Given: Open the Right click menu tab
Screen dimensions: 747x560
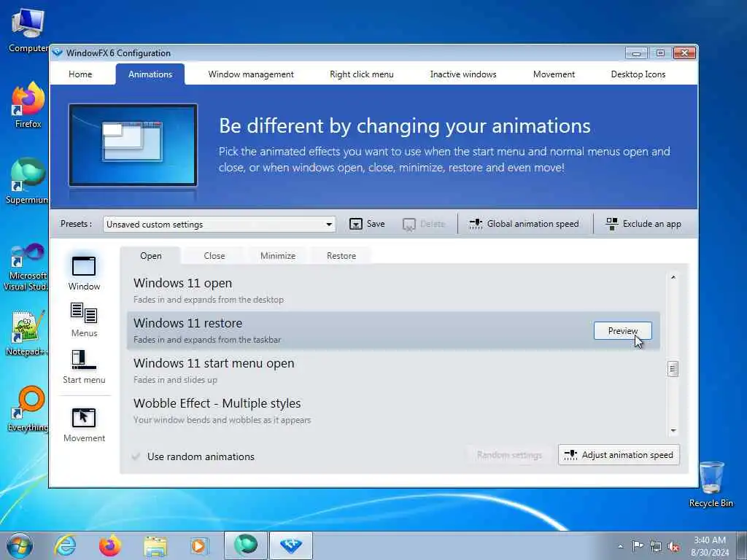Looking at the screenshot, I should click(x=362, y=74).
